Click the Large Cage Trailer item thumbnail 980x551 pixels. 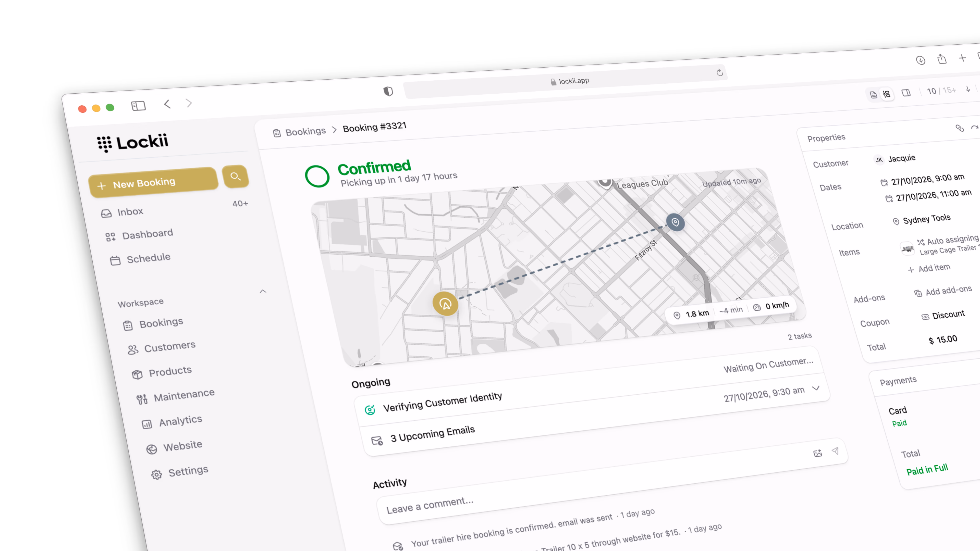(x=907, y=249)
